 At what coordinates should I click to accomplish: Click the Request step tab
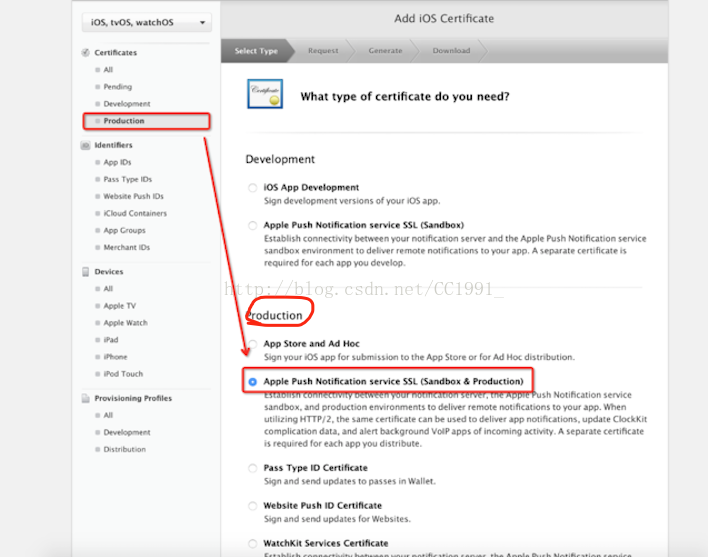tap(323, 51)
